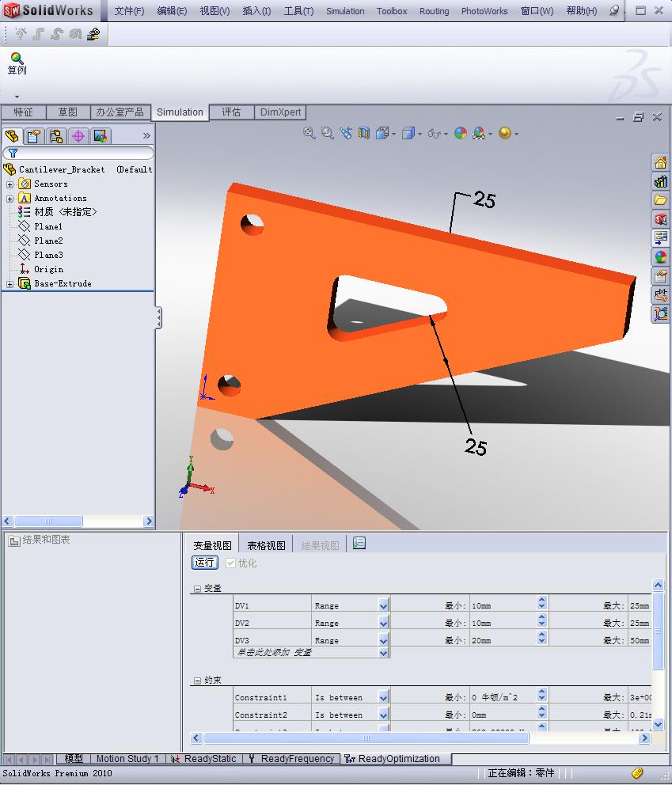Click the 运行 run button
The image size is (672, 785).
tap(205, 563)
